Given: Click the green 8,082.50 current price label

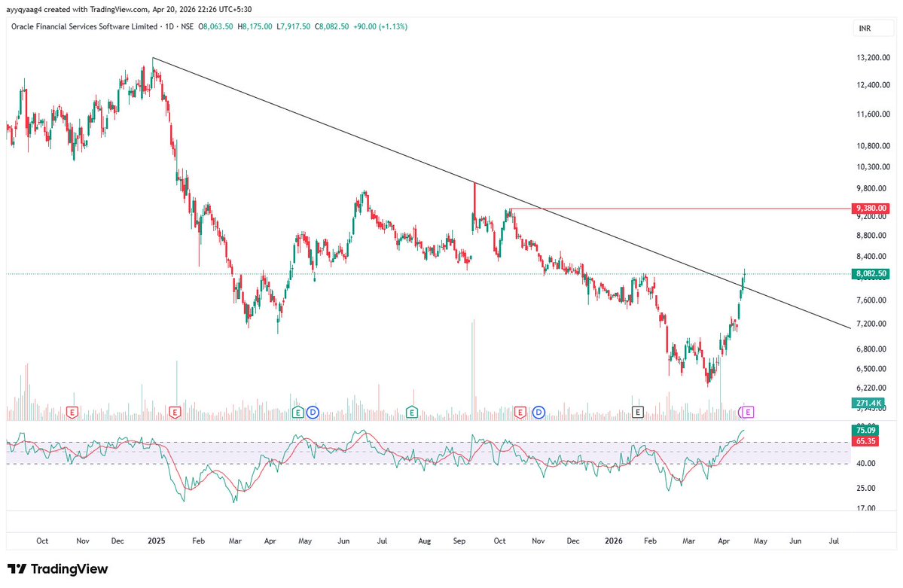Looking at the screenshot, I should point(870,273).
